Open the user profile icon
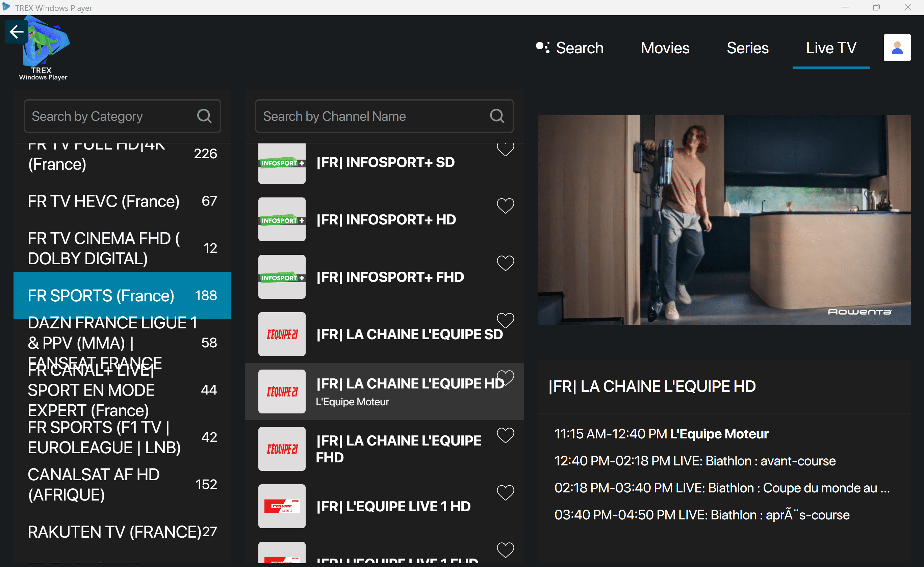The height and width of the screenshot is (567, 924). [897, 48]
